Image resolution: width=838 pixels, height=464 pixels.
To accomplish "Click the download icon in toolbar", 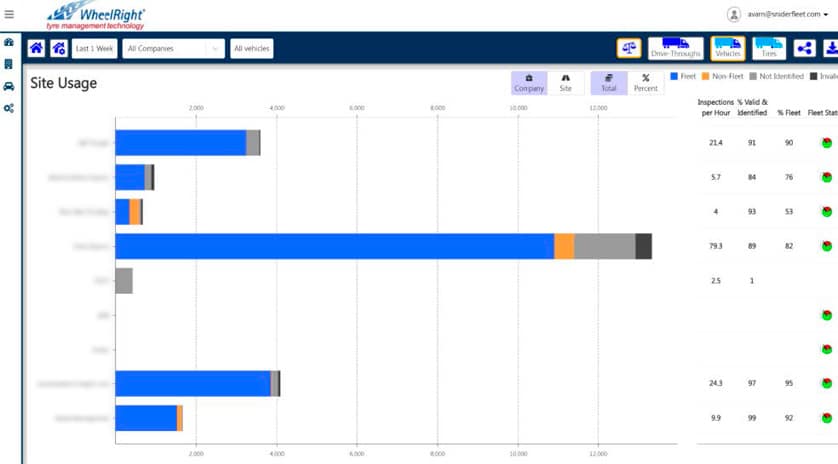I will coord(830,48).
